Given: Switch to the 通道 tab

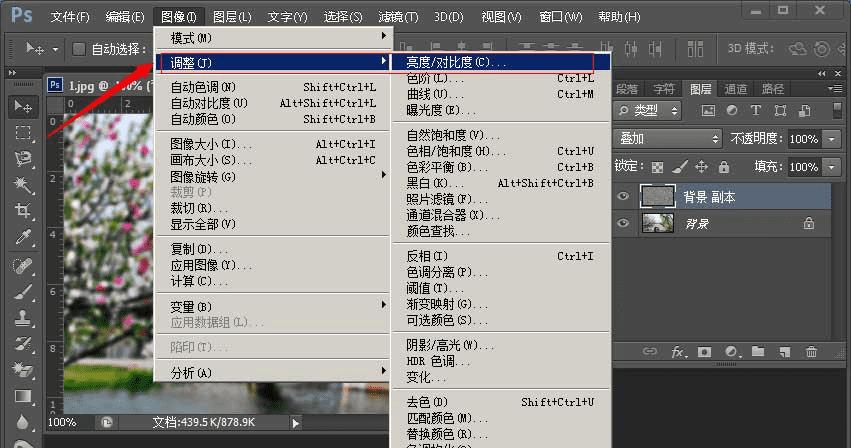Looking at the screenshot, I should 736,89.
